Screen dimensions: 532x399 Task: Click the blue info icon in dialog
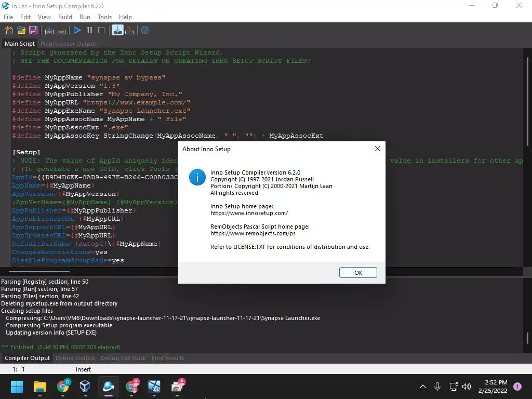click(197, 177)
